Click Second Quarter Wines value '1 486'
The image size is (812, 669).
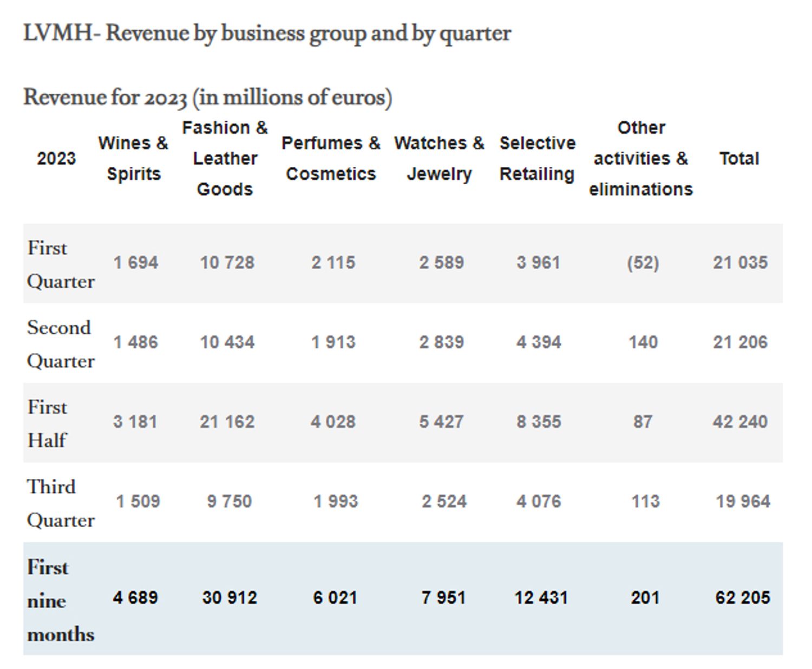(x=135, y=342)
